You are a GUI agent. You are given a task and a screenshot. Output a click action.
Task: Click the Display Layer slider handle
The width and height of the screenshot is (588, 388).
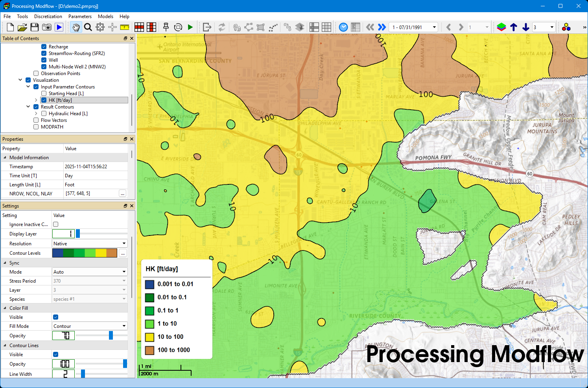pyautogui.click(x=78, y=234)
